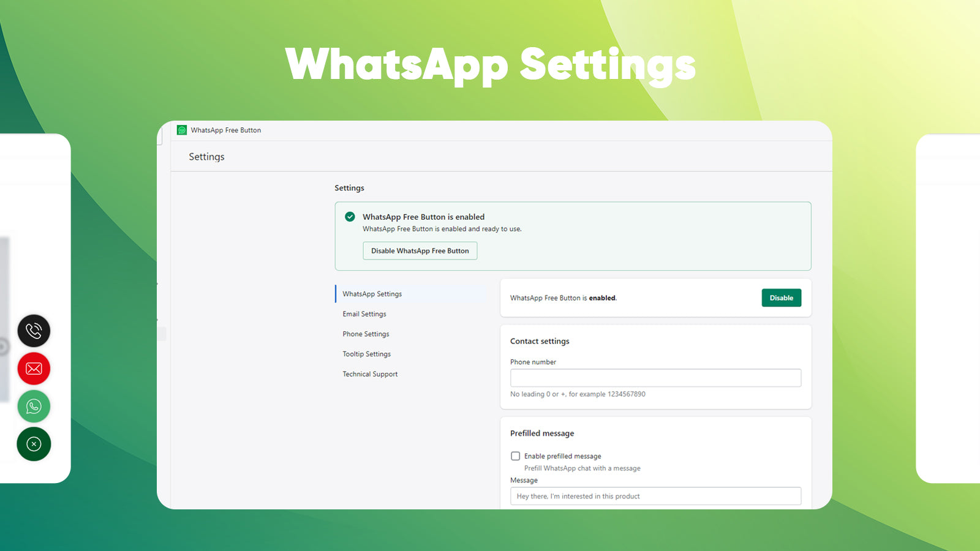980x551 pixels.
Task: Click the WhatsApp Free Button title in the header
Action: [x=225, y=130]
